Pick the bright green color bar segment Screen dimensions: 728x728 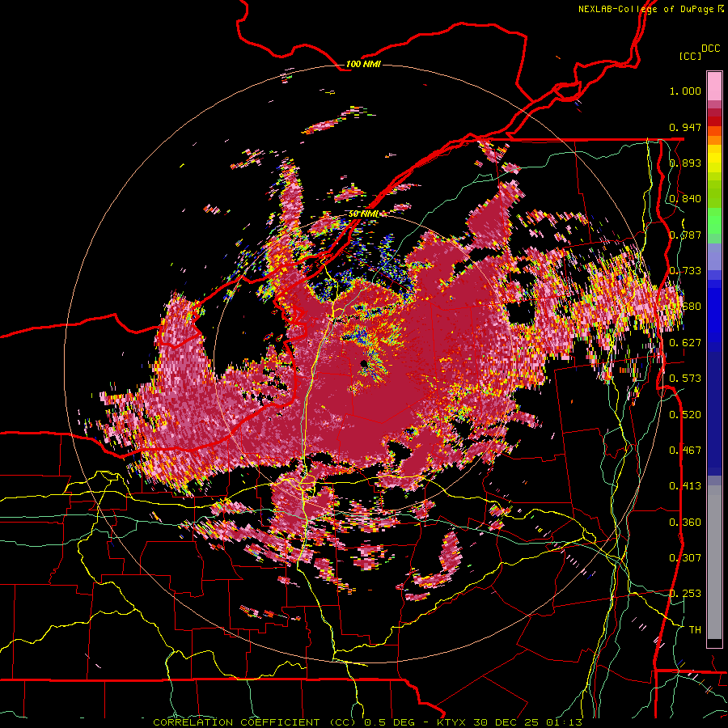(714, 220)
